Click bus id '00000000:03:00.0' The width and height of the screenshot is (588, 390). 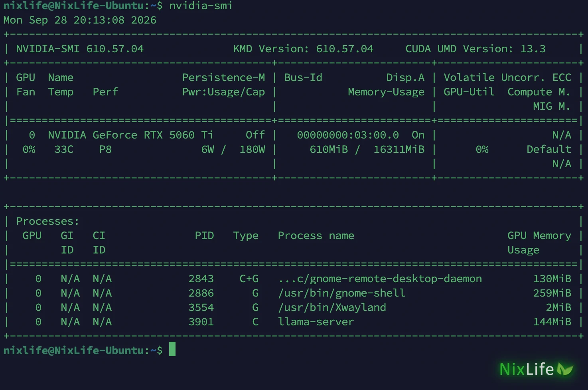tap(348, 135)
